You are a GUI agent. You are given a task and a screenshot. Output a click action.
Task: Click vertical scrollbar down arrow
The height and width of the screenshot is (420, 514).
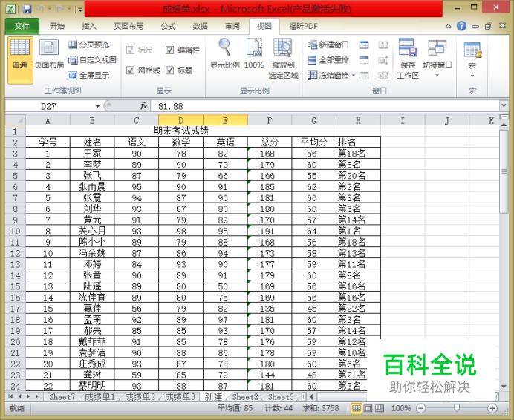(504, 387)
